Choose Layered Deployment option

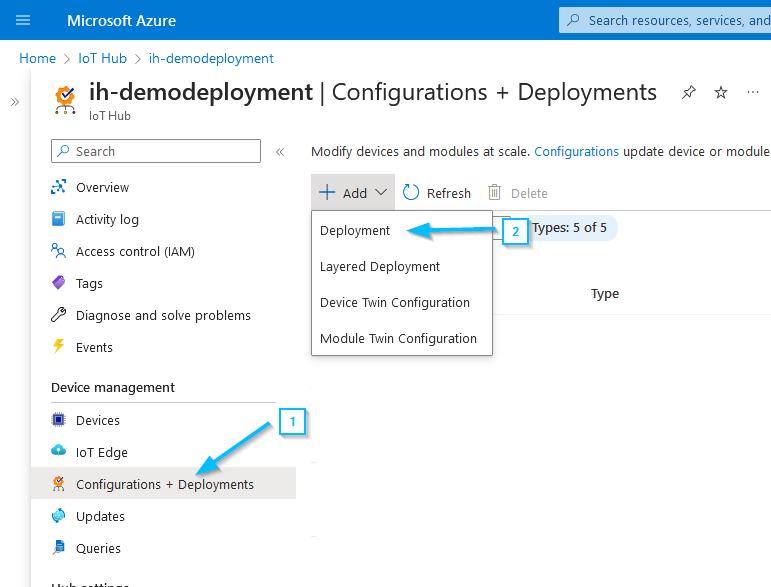pos(380,266)
